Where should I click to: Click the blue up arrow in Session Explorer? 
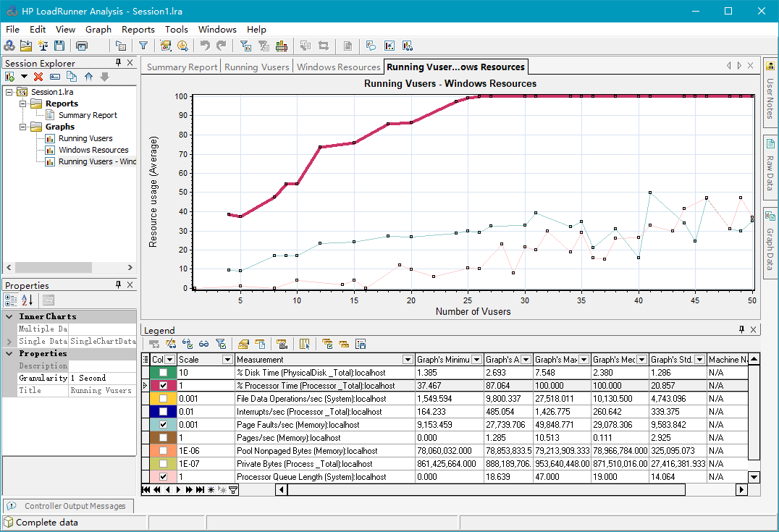(x=88, y=77)
